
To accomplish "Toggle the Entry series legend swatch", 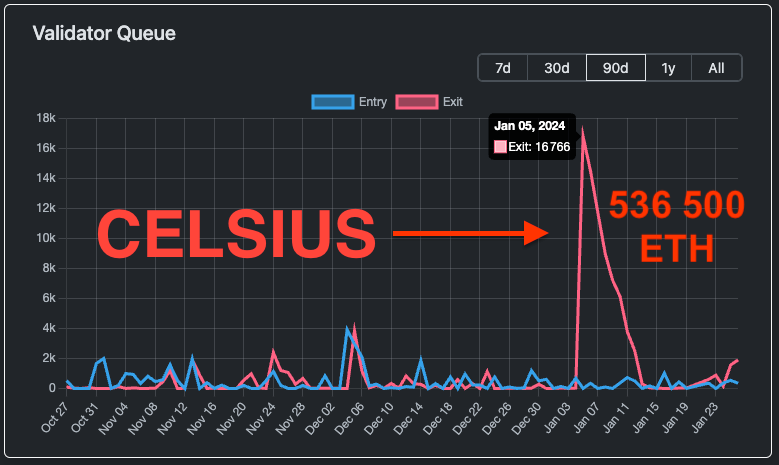I will pos(333,102).
